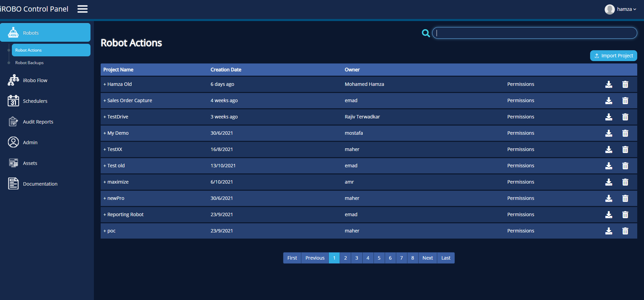Viewport: 644px width, 300px height.
Task: Delete the Sales Order Capture project
Action: point(625,101)
